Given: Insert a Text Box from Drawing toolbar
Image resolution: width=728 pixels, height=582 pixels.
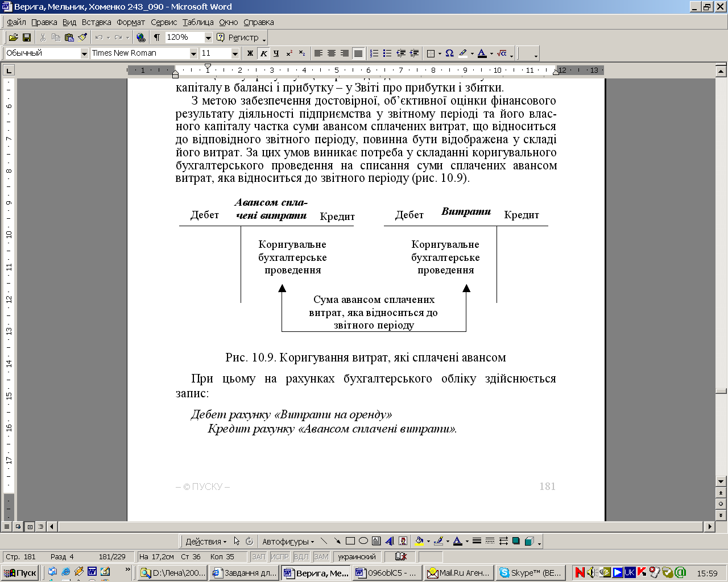Looking at the screenshot, I should pyautogui.click(x=377, y=541).
